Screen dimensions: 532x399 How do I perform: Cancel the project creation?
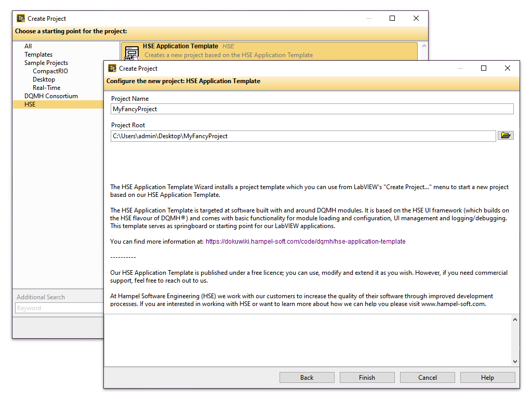[x=427, y=377]
